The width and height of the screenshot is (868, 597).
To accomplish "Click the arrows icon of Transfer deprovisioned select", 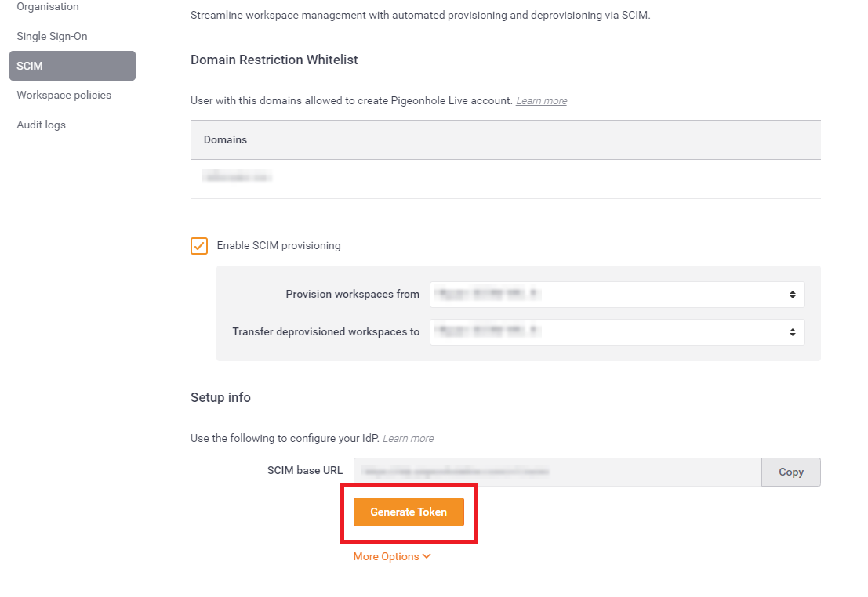I will point(793,332).
